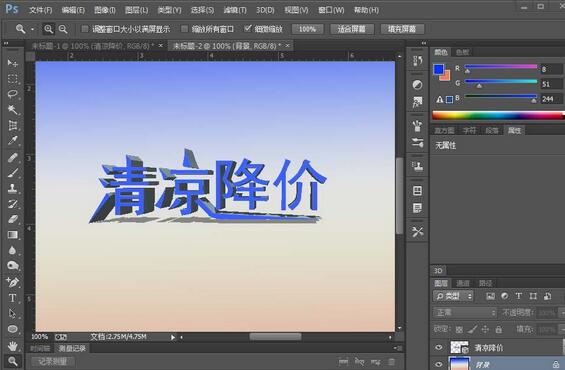Choose zoom-in mode in options bar

pyautogui.click(x=48, y=29)
